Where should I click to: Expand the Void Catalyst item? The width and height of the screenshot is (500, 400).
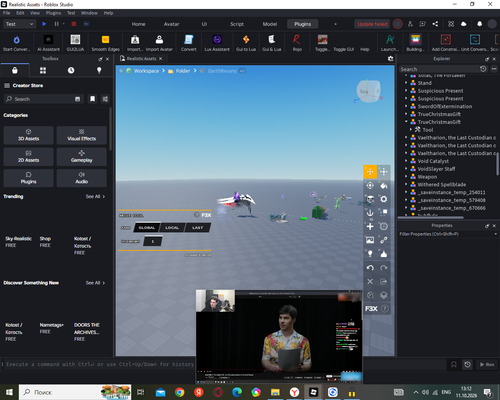(406, 161)
